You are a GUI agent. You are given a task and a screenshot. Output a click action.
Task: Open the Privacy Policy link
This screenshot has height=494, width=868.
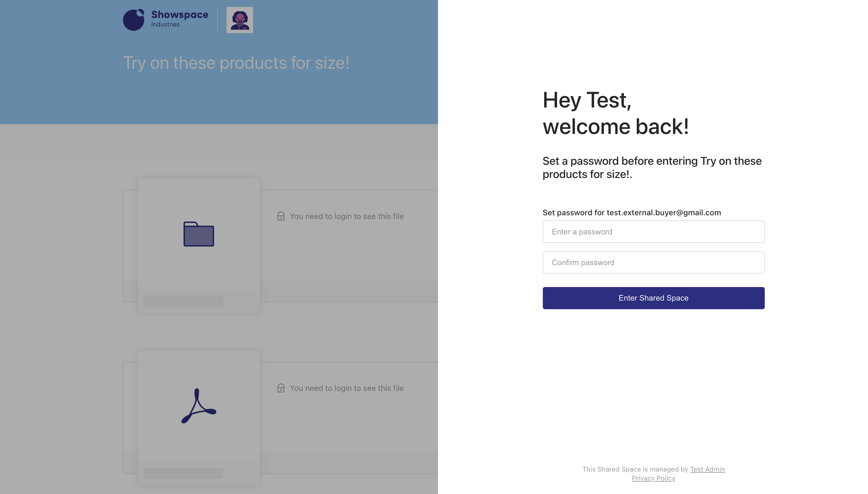(x=653, y=478)
